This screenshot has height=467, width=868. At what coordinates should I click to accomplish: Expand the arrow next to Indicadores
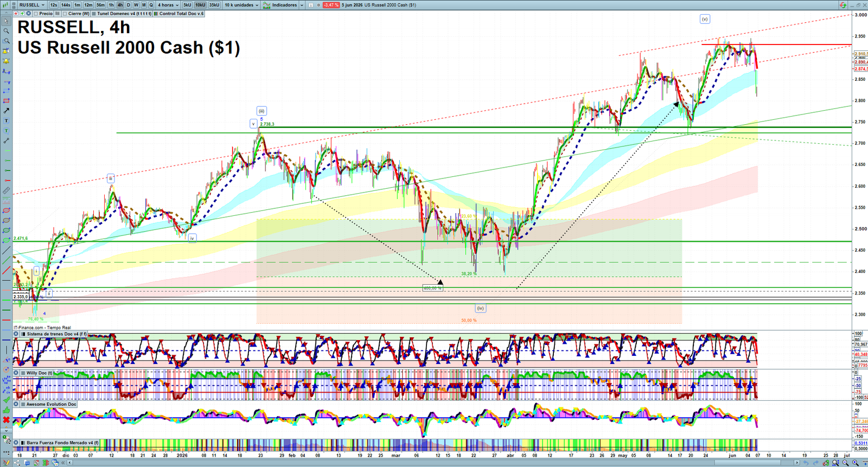pyautogui.click(x=302, y=5)
